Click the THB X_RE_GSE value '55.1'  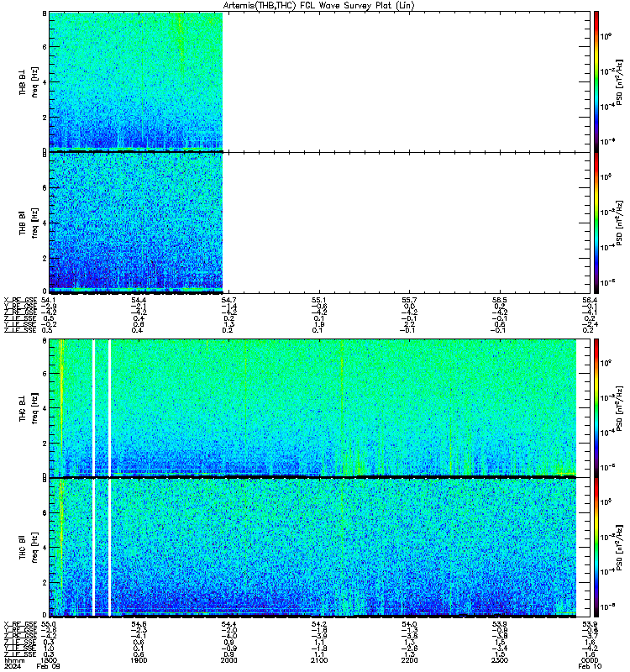pos(319,300)
